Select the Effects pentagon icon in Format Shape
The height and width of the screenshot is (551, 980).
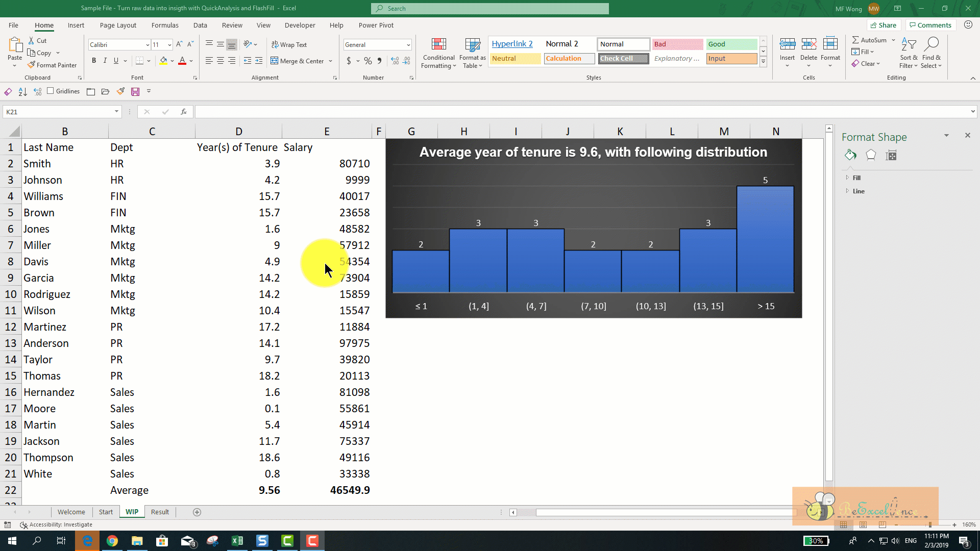(871, 155)
